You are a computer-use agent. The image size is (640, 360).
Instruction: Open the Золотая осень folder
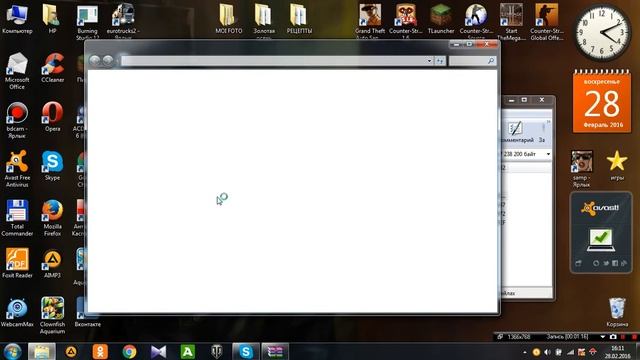[x=264, y=21]
